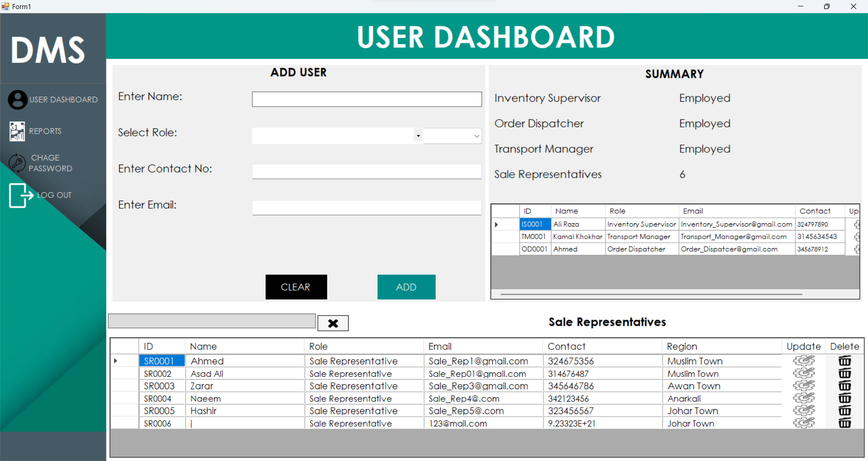This screenshot has width=868, height=461.
Task: Click Update icon for Hashir SR0005
Action: pos(803,411)
